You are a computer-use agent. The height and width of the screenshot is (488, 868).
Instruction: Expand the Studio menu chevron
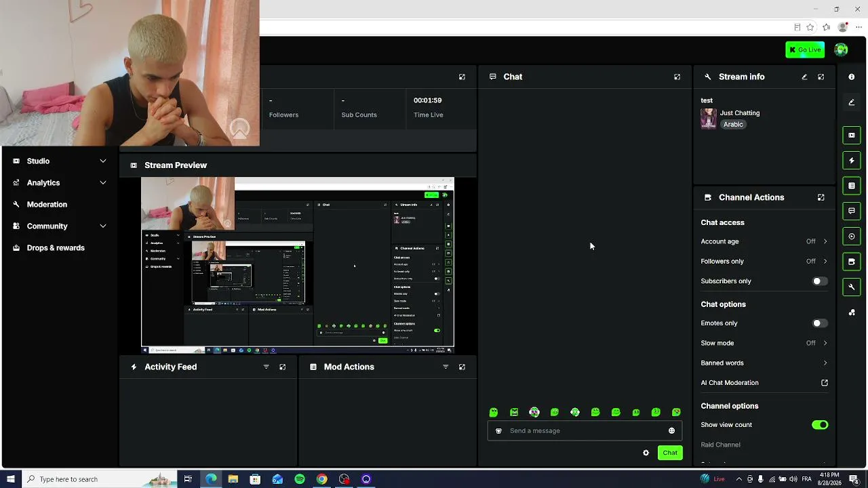point(103,161)
